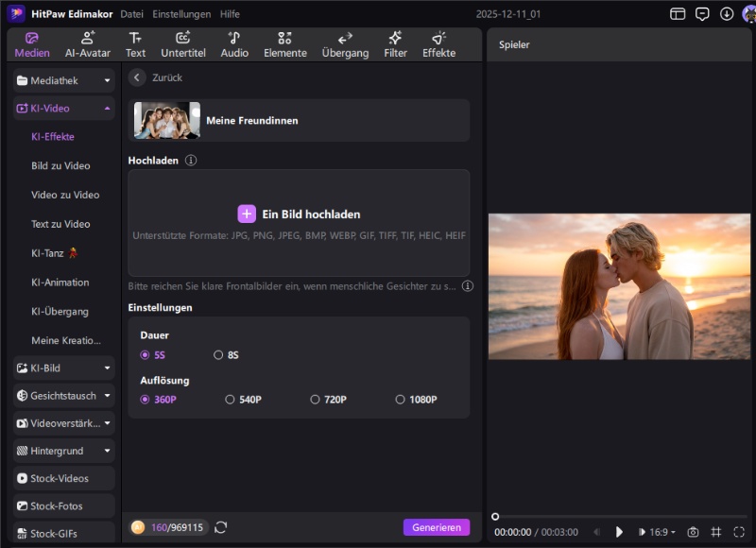The width and height of the screenshot is (756, 548).
Task: Toggle the grid overlay in player
Action: coord(716,532)
